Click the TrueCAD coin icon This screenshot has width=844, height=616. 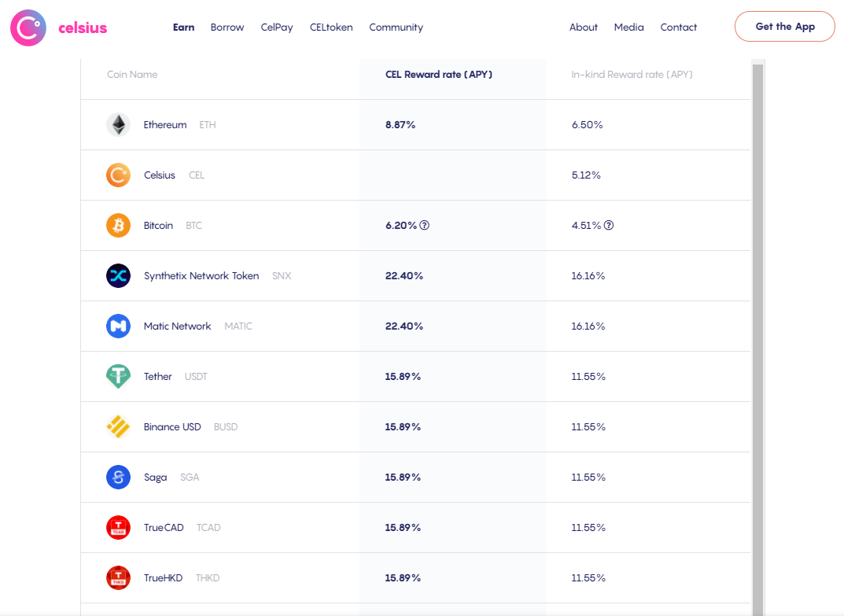[119, 528]
